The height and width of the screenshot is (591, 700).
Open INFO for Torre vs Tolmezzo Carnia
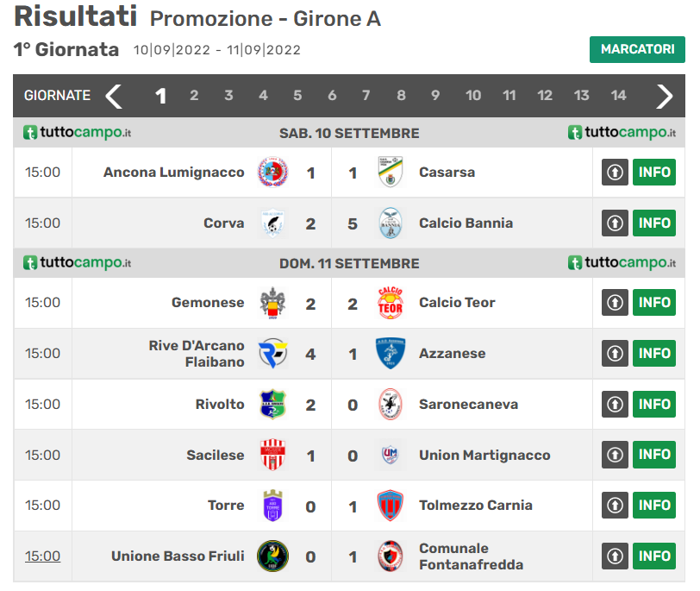[x=654, y=506]
